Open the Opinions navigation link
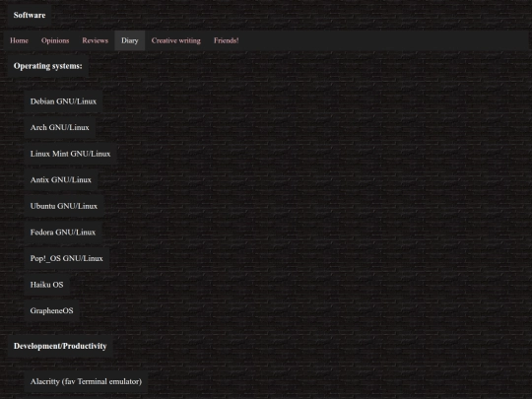The width and height of the screenshot is (532, 399). 55,40
